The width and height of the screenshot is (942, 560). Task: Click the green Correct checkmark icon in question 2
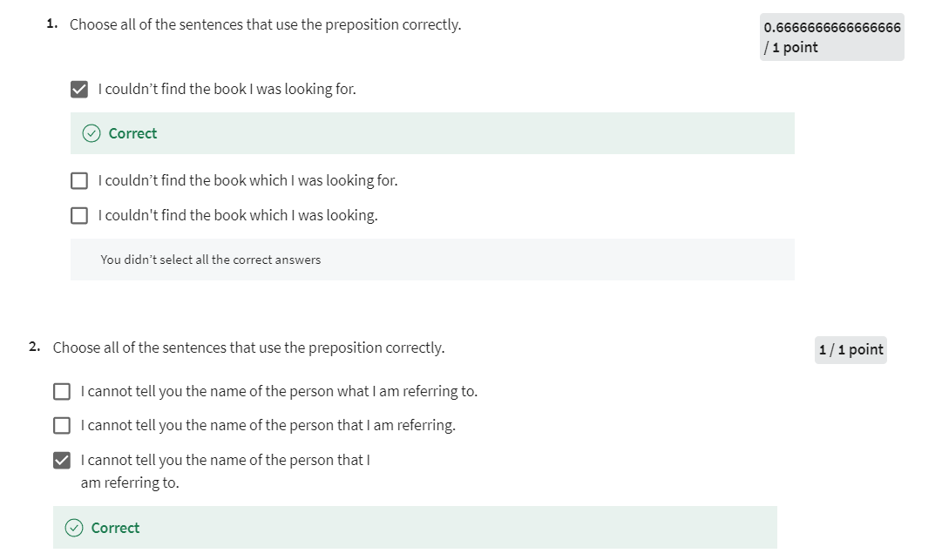[x=75, y=528]
